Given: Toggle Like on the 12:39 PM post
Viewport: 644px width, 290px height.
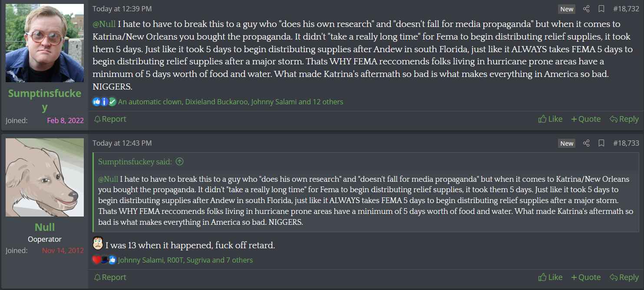Looking at the screenshot, I should 550,119.
